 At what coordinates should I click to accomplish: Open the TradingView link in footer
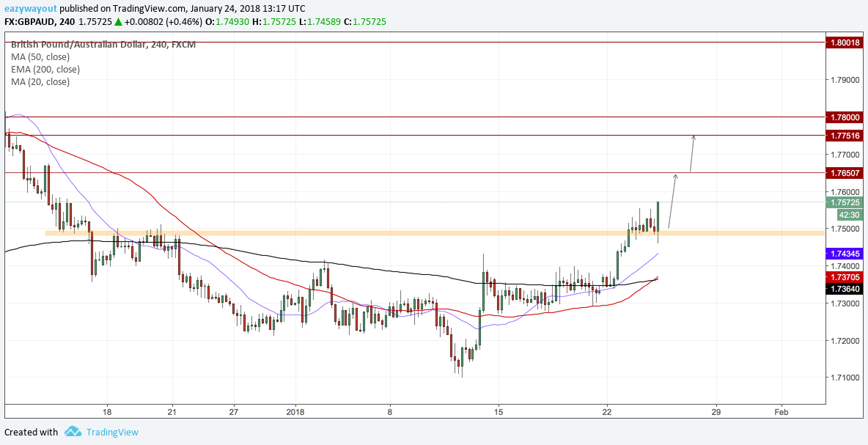112,433
